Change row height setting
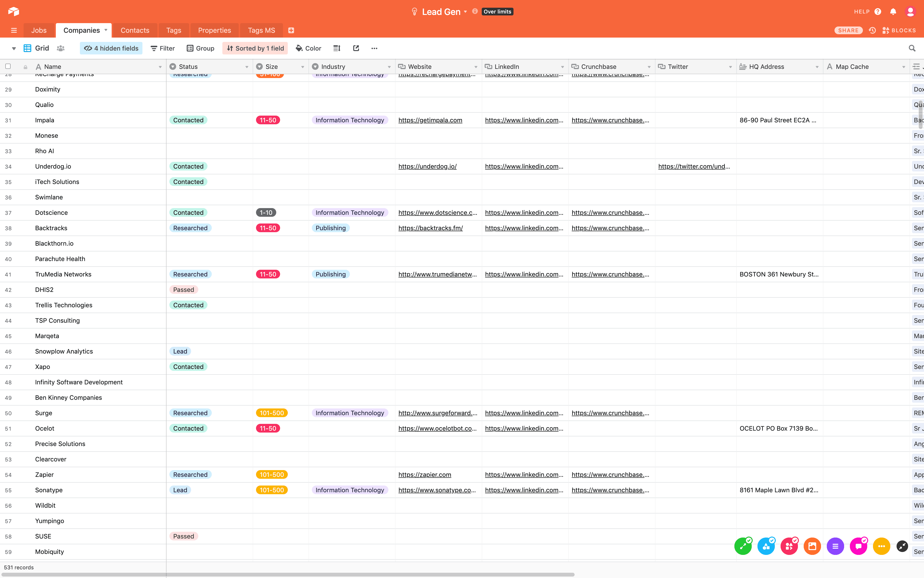 (337, 48)
